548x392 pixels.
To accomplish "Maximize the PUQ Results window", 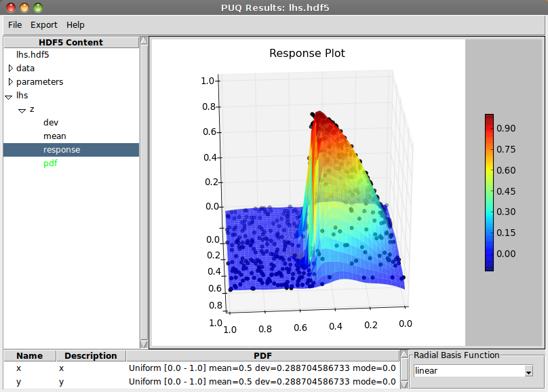I will click(x=38, y=7).
